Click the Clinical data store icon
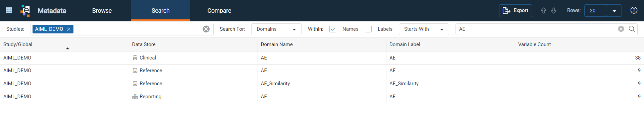644x131 pixels. click(135, 58)
